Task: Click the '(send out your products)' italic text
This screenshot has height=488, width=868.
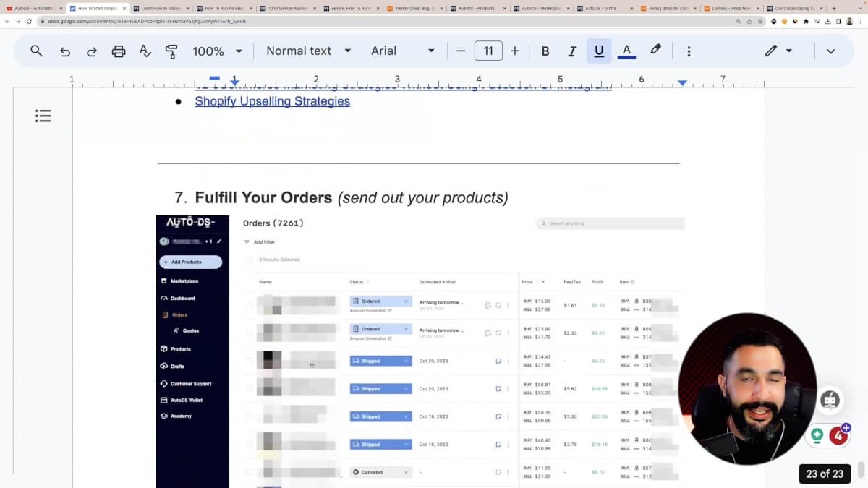Action: pos(423,197)
